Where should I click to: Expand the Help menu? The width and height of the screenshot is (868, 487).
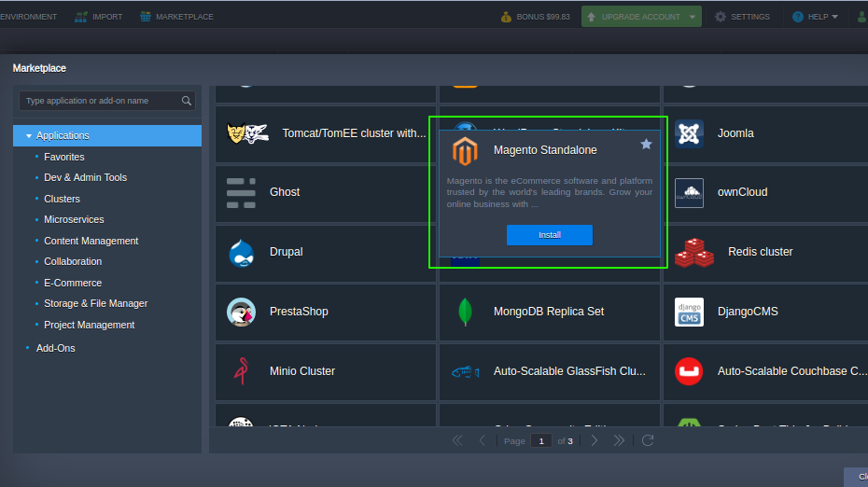tap(815, 17)
